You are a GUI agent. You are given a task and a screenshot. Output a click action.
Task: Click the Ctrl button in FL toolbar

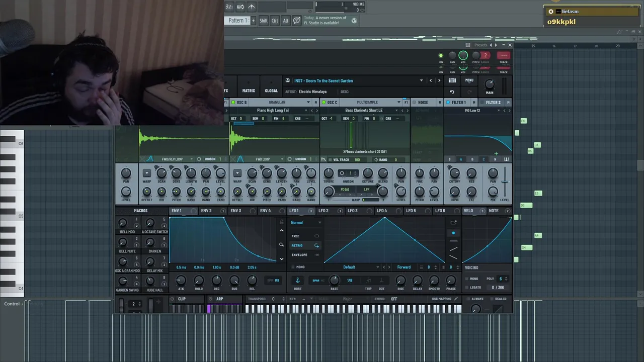(x=275, y=21)
